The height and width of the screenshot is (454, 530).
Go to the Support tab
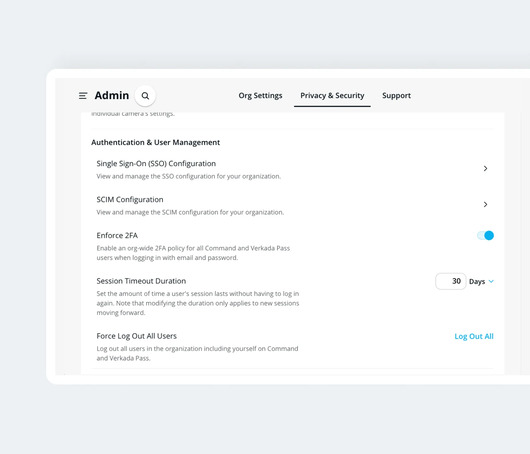coord(396,96)
